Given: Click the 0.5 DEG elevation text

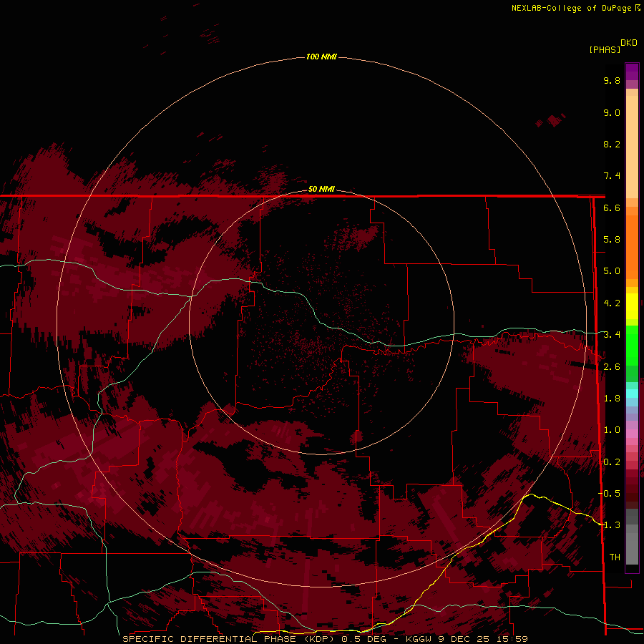Looking at the screenshot, I should click(364, 639).
